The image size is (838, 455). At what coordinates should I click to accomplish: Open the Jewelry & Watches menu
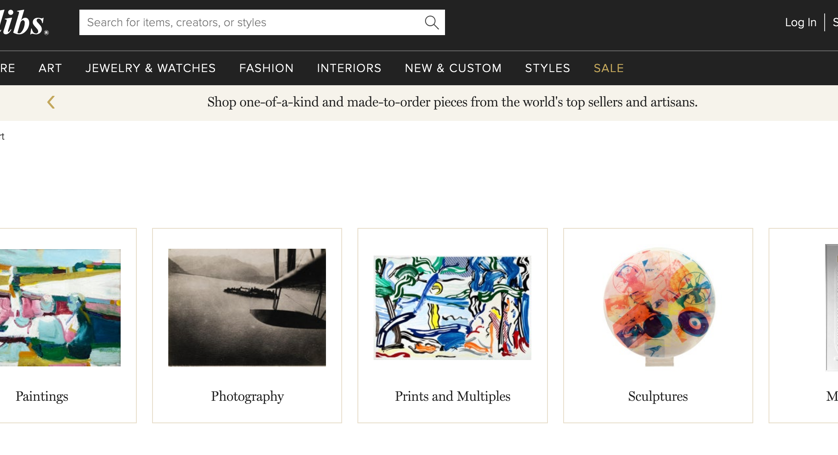[150, 68]
